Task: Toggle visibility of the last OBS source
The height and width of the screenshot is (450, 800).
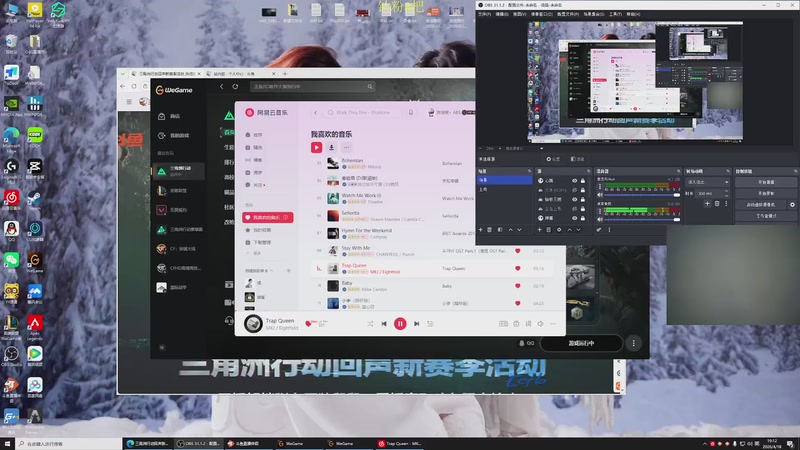Action: (x=574, y=218)
